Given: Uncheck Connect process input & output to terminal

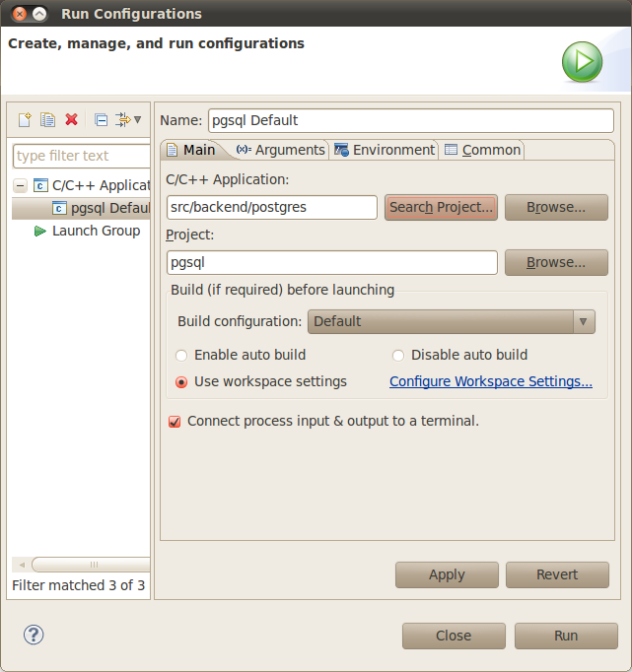Looking at the screenshot, I should [175, 421].
